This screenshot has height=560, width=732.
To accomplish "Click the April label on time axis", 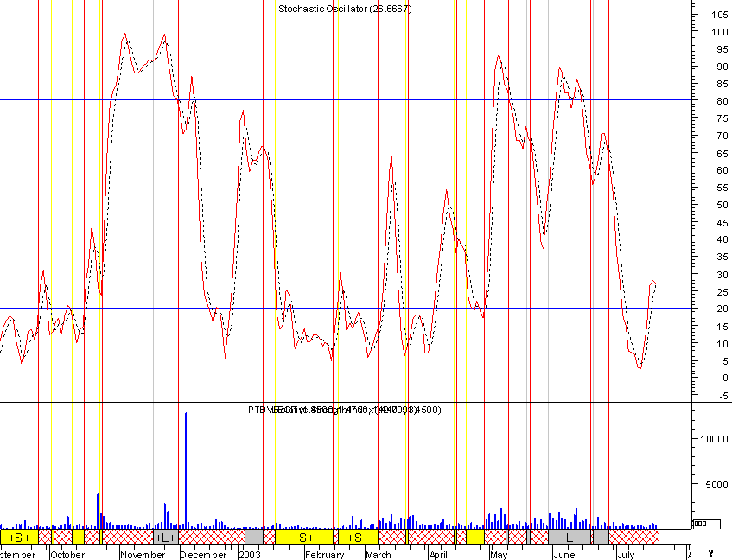I will click(438, 555).
